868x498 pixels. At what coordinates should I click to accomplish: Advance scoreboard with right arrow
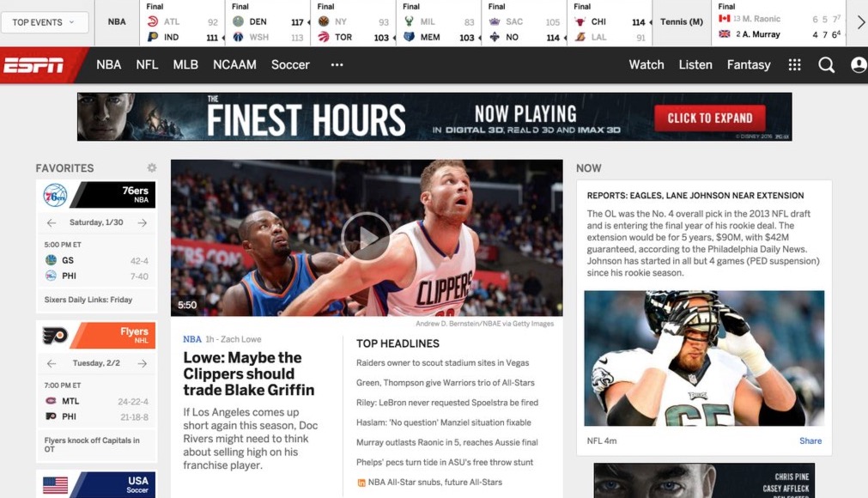861,22
